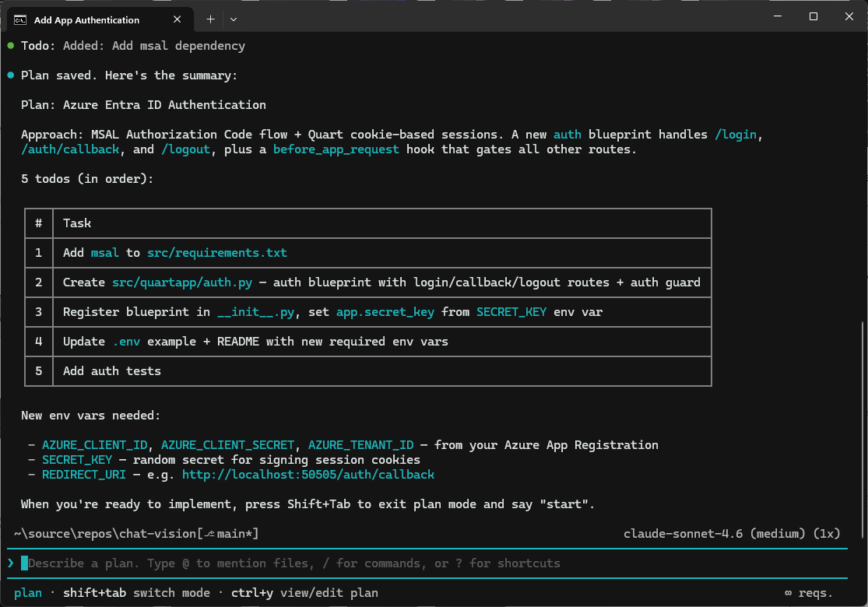
Task: Close the "Add App Authentication" tab
Action: pyautogui.click(x=177, y=19)
